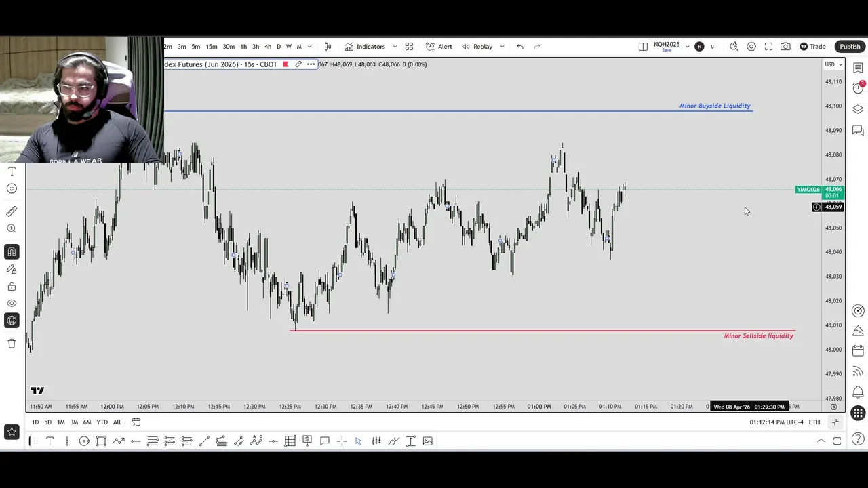Click the Minor Buyside Liquidity label
The height and width of the screenshot is (488, 868).
point(715,106)
